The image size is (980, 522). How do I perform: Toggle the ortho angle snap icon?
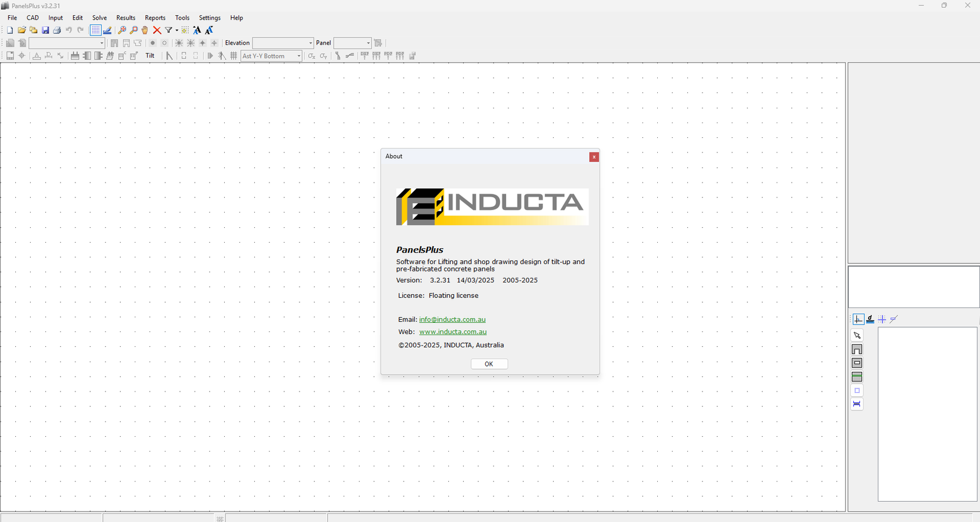pyautogui.click(x=859, y=319)
